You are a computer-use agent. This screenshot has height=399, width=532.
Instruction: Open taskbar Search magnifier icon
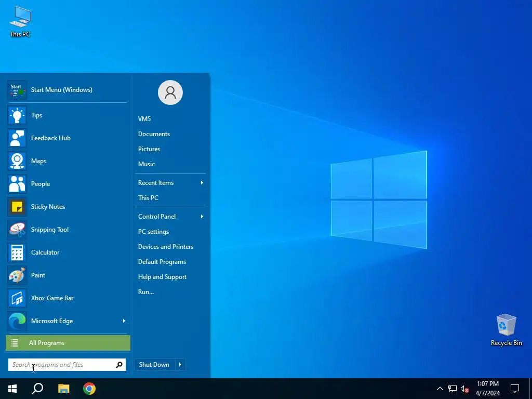pos(37,389)
